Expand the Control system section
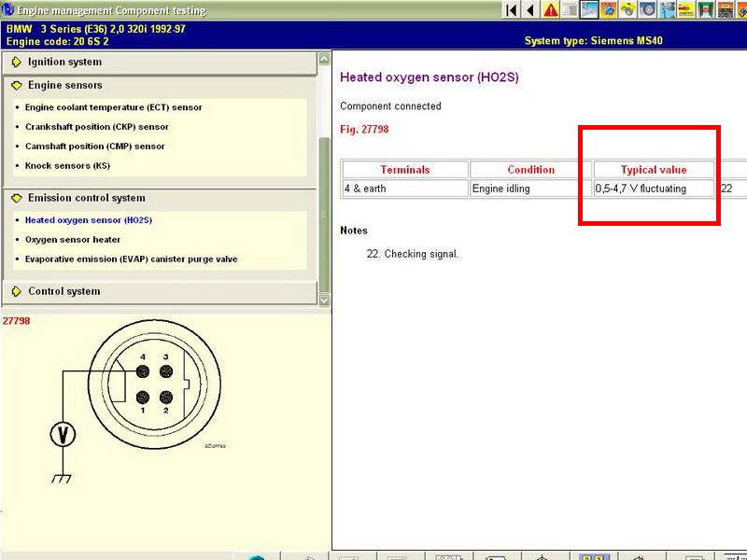This screenshot has width=747, height=560. tap(63, 291)
